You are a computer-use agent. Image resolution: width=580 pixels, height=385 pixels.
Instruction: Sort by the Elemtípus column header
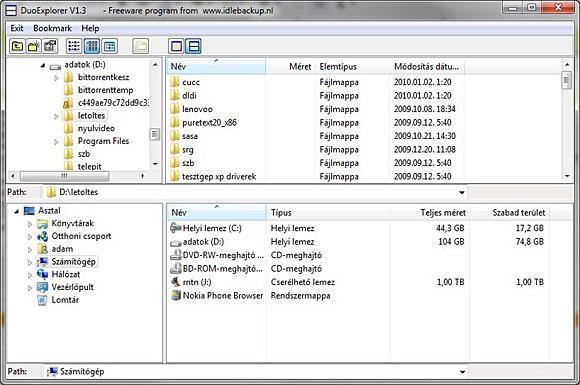click(352, 67)
